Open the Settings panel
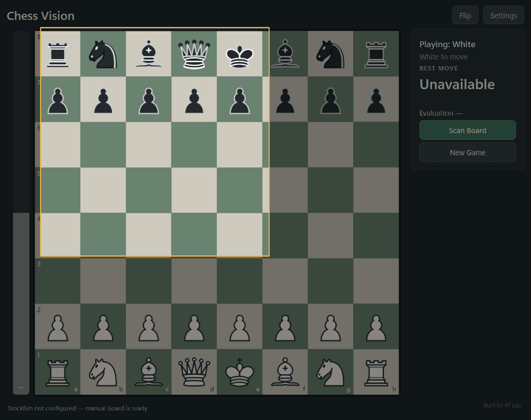 pyautogui.click(x=503, y=15)
